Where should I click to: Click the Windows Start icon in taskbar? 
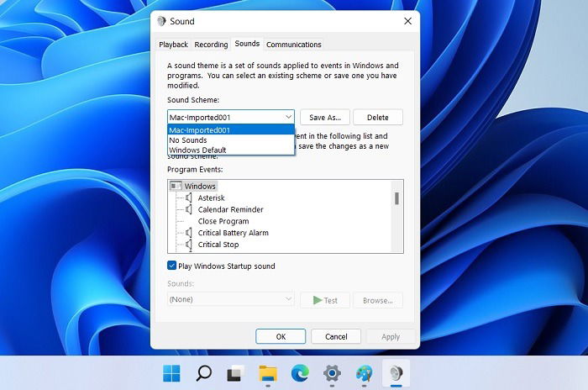click(x=171, y=373)
